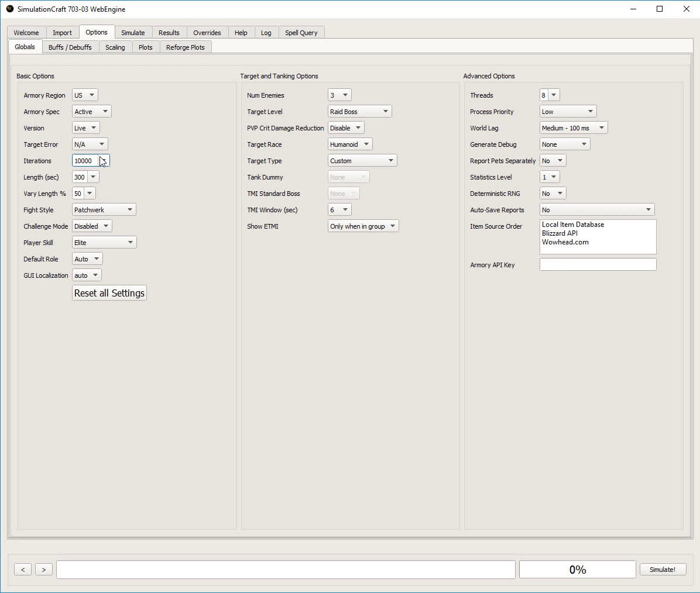Open the Buffs / Debuffs sub-tab
Viewport: 700px width, 593px height.
tap(70, 47)
